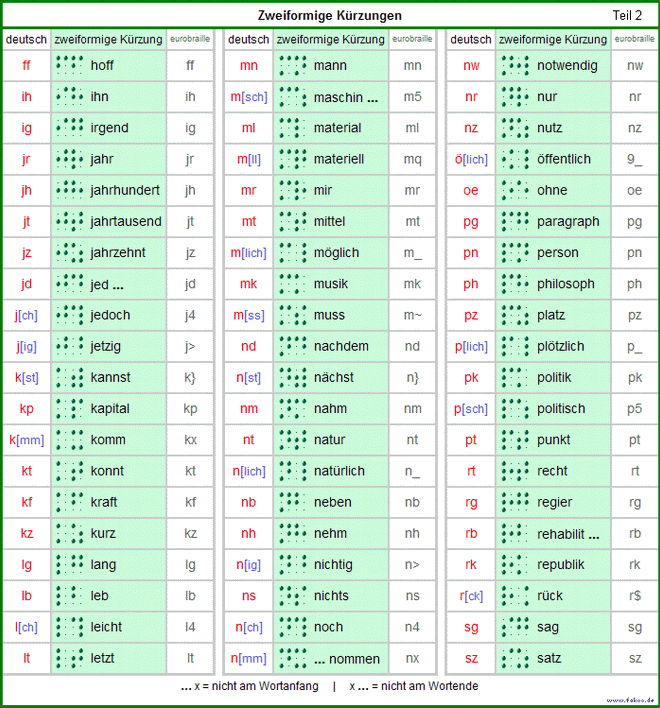Click the eurobraille value 'kx'
This screenshot has width=660, height=708.
[191, 440]
